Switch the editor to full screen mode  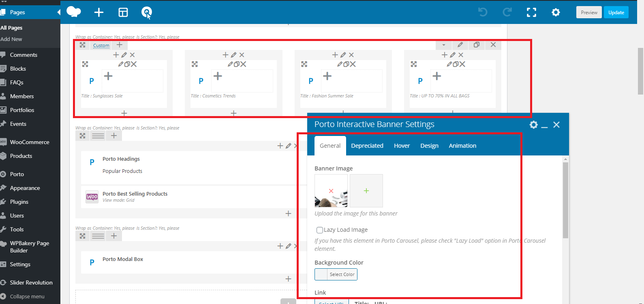531,13
